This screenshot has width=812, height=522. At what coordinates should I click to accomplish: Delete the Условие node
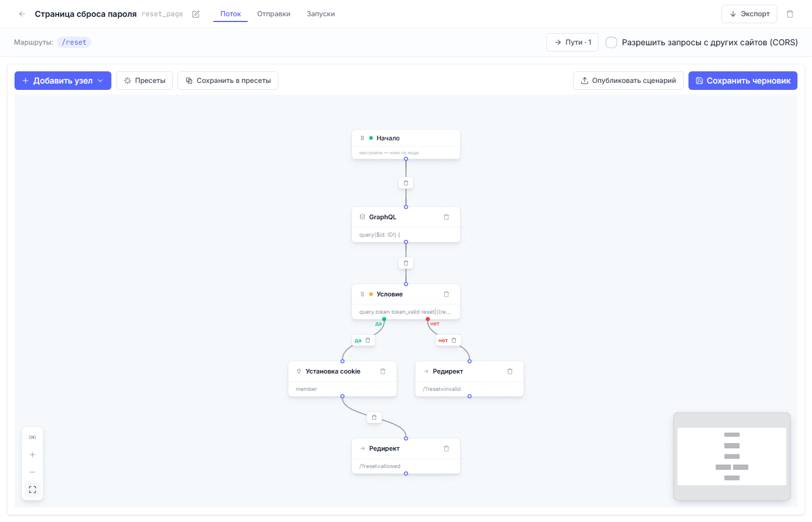pyautogui.click(x=447, y=294)
